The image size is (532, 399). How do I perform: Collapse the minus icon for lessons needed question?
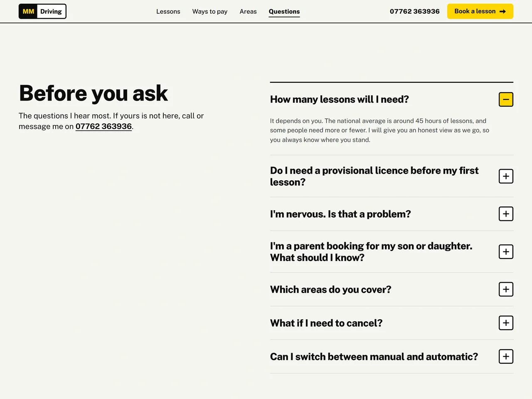[506, 99]
